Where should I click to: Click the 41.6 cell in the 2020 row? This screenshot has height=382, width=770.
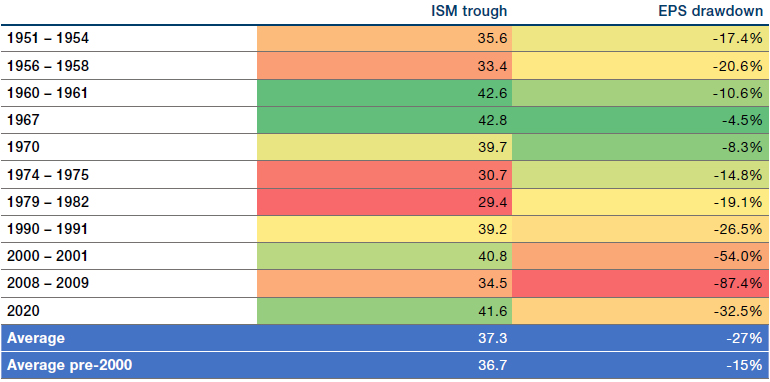click(x=385, y=311)
